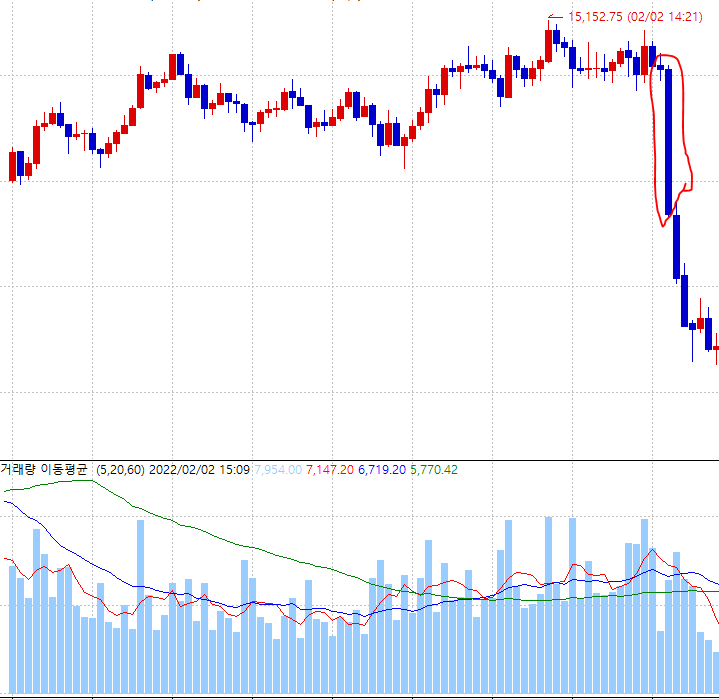The height and width of the screenshot is (699, 719).
Task: Click the long blue candle inside red circle
Action: click(x=667, y=140)
